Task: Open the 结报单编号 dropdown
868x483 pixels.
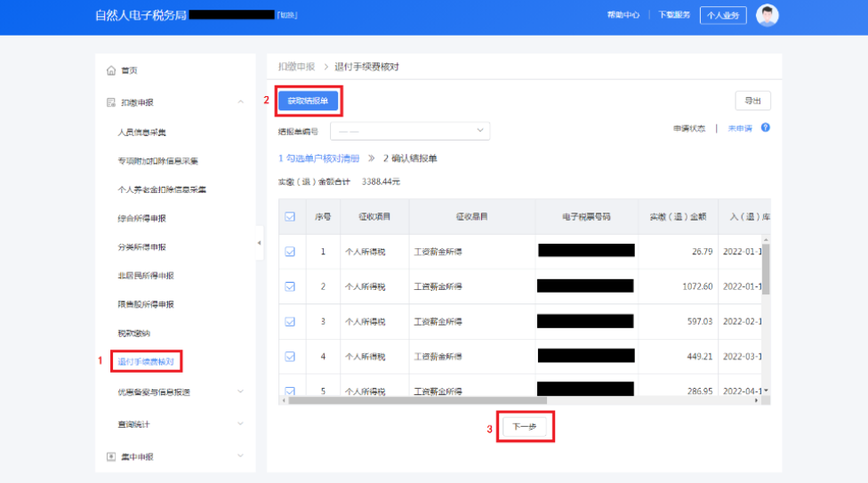Action: (410, 131)
